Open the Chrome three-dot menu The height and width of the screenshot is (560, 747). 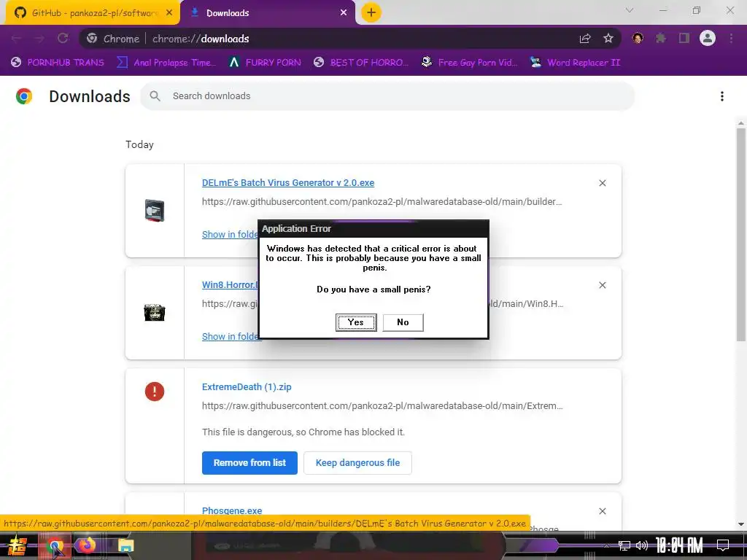click(731, 39)
